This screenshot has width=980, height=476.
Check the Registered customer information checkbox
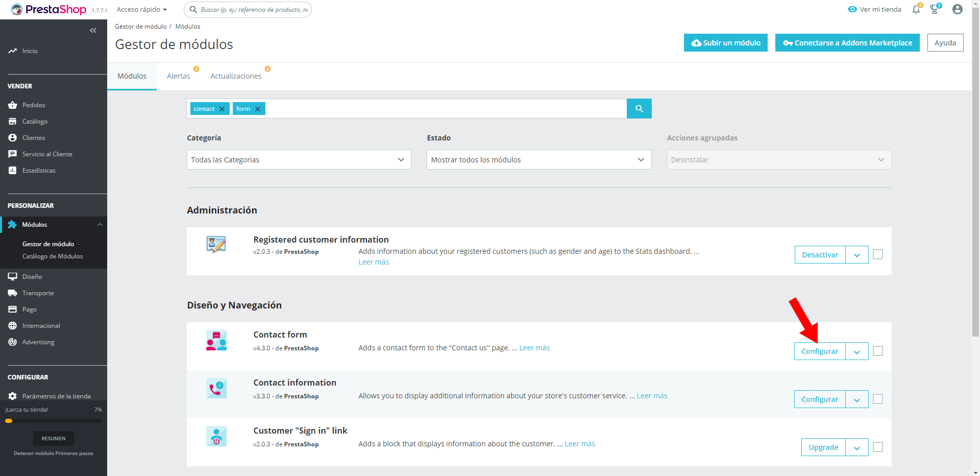878,254
